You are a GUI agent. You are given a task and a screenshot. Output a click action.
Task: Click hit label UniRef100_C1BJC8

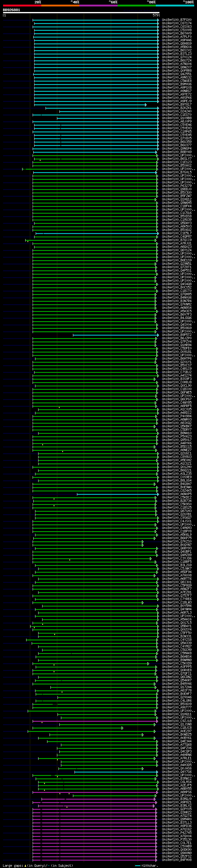[x=177, y=728]
